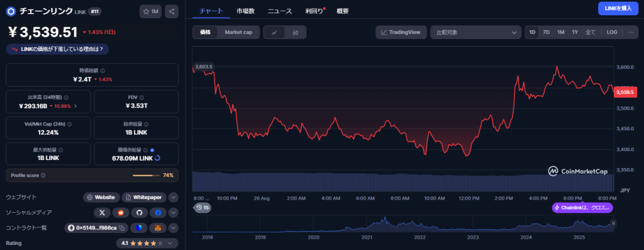Click the Chainlinkは、クロス... news tag

pyautogui.click(x=582, y=208)
